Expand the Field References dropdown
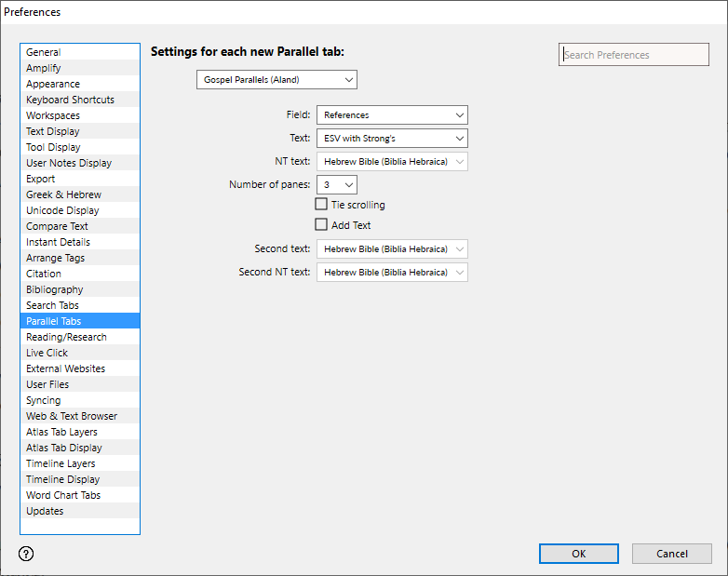Image resolution: width=728 pixels, height=576 pixels. [x=392, y=115]
